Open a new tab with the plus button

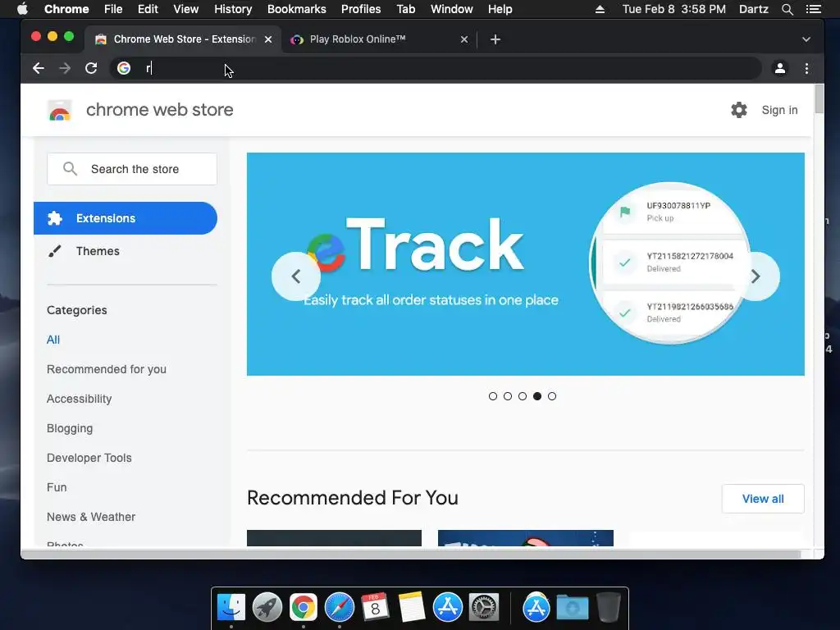click(x=495, y=39)
